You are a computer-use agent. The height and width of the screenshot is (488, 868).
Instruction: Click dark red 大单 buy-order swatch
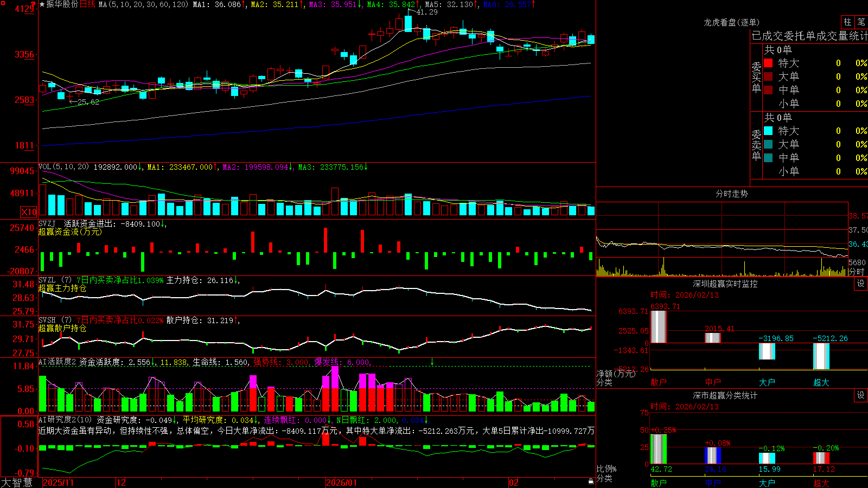point(768,76)
